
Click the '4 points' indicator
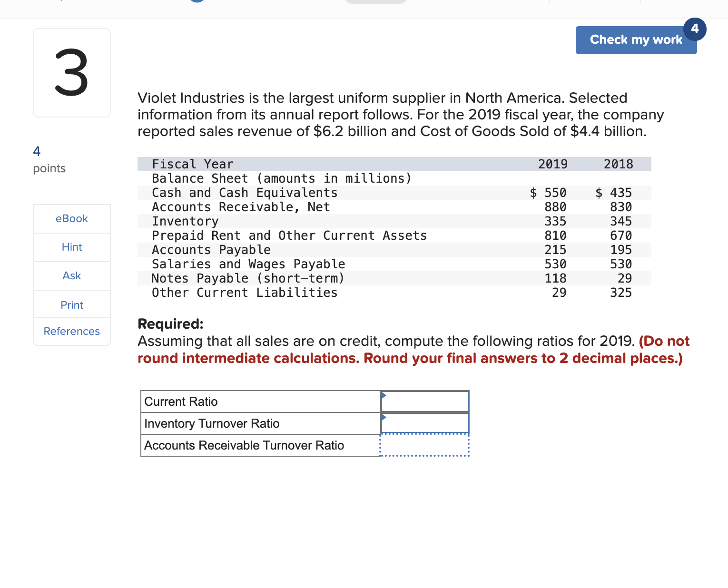(49, 160)
